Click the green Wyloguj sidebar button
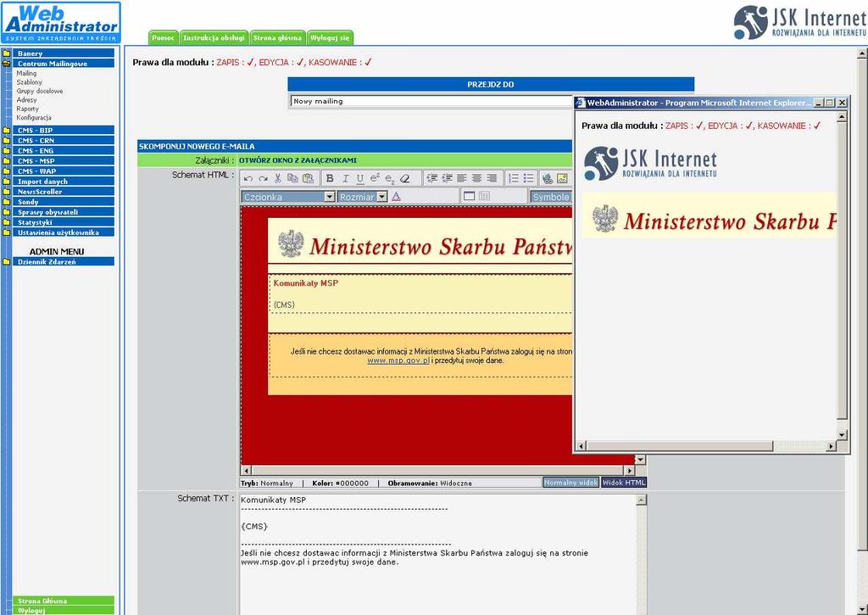868x615 pixels. (63, 610)
